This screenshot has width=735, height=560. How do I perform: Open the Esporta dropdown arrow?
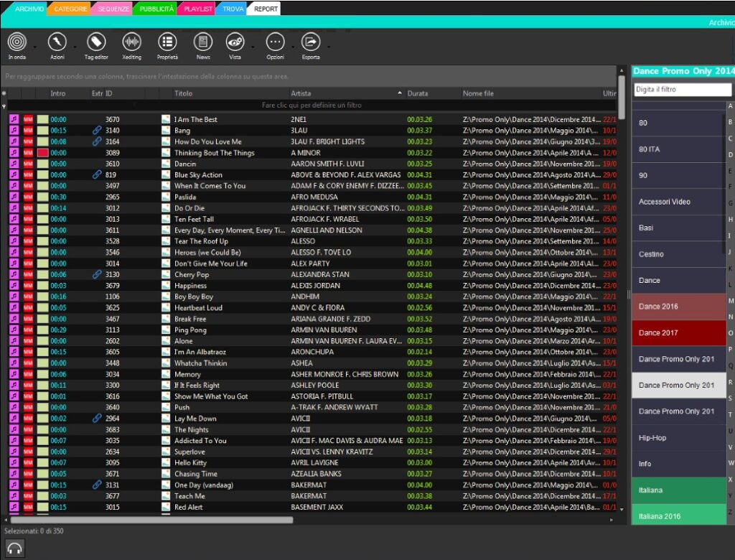328,47
